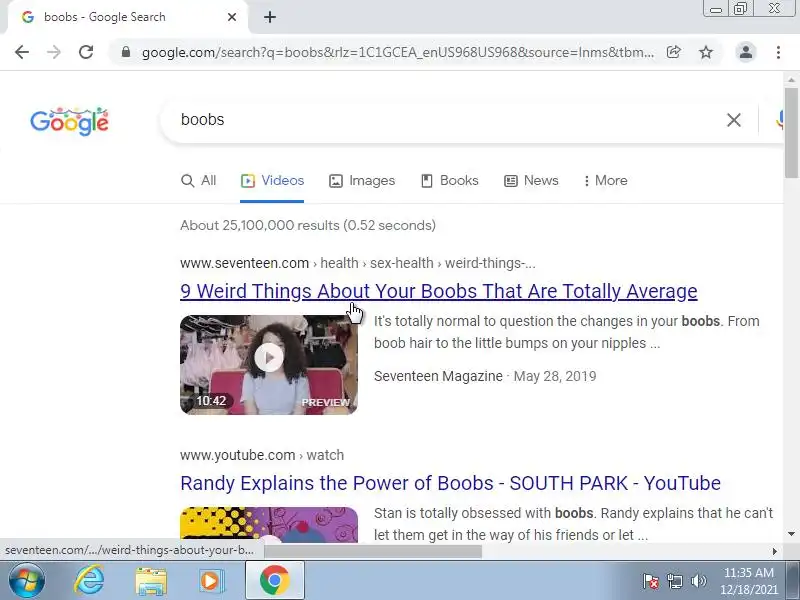The image size is (800, 600).
Task: Click the Action Center flag tray icon
Action: (651, 581)
